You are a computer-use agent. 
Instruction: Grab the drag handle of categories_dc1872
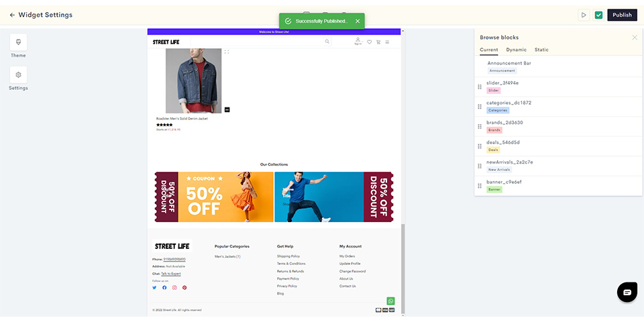[480, 107]
